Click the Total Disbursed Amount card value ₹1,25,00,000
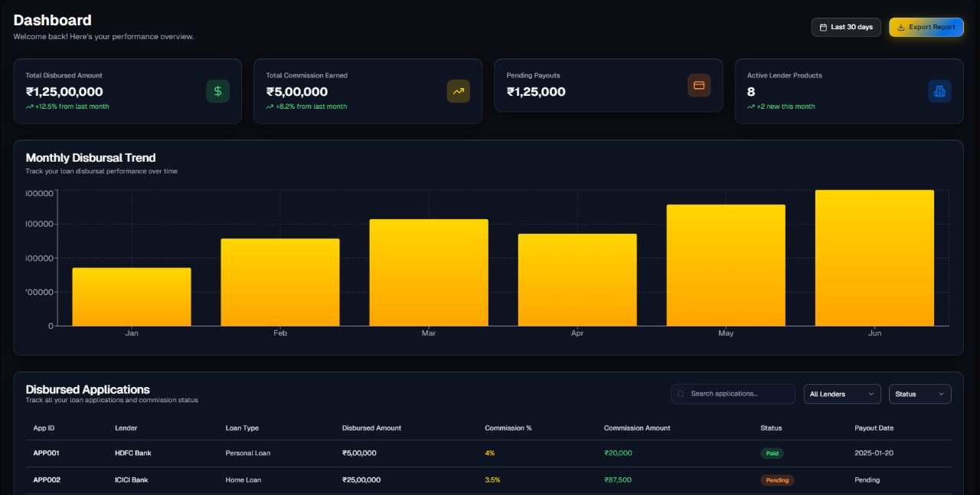 (64, 92)
